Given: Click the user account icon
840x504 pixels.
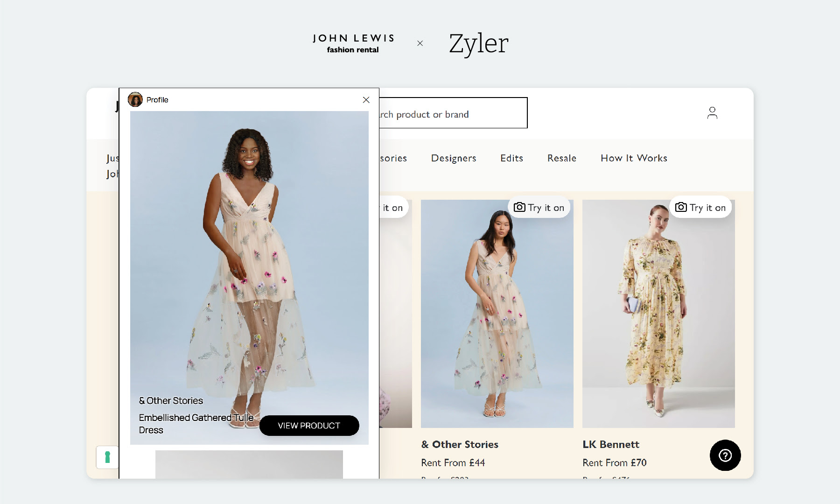Looking at the screenshot, I should (x=712, y=113).
